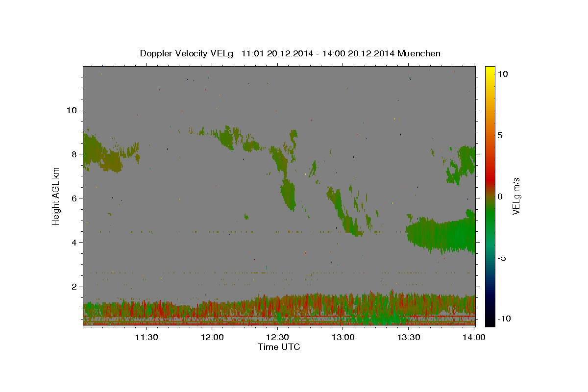Click the colorbar value 10 label
This screenshot has height=392, width=588.
tap(502, 73)
